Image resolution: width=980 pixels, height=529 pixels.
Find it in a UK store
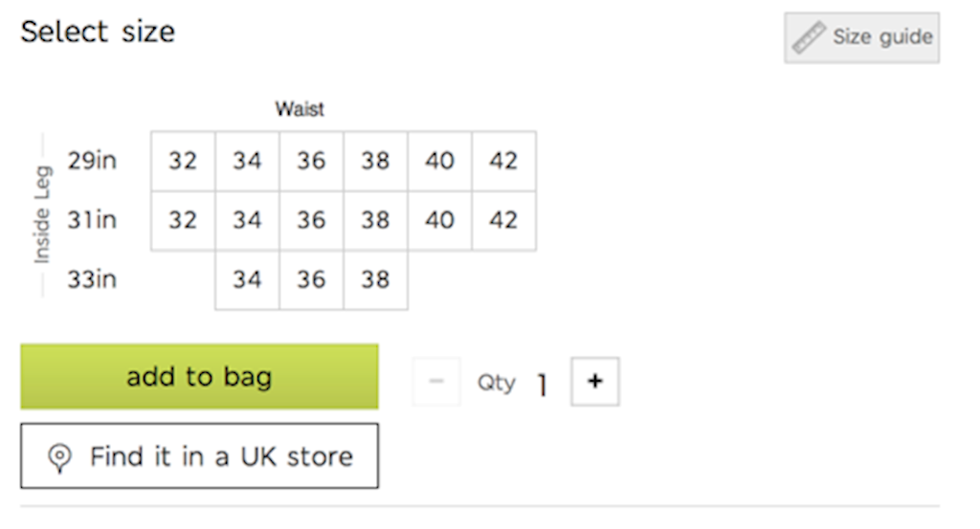(x=199, y=456)
